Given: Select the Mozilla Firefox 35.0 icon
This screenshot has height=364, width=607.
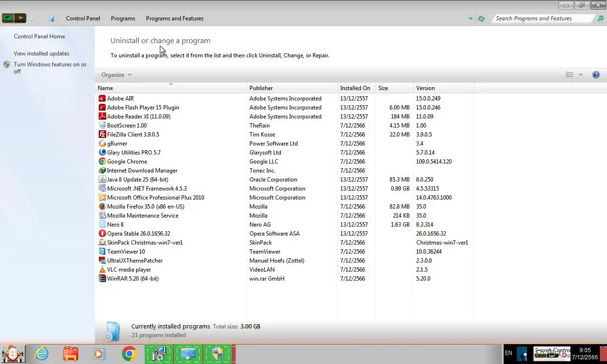Looking at the screenshot, I should [x=102, y=207].
